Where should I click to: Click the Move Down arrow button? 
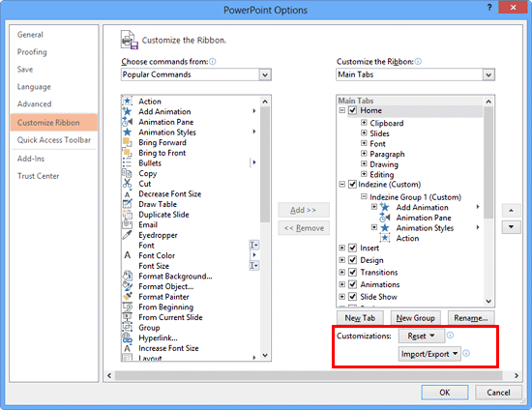coord(511,227)
